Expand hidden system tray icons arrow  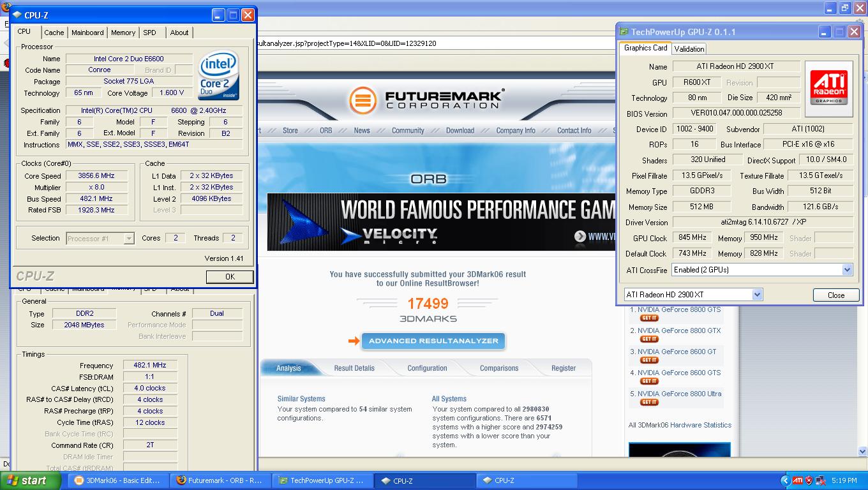pyautogui.click(x=785, y=480)
